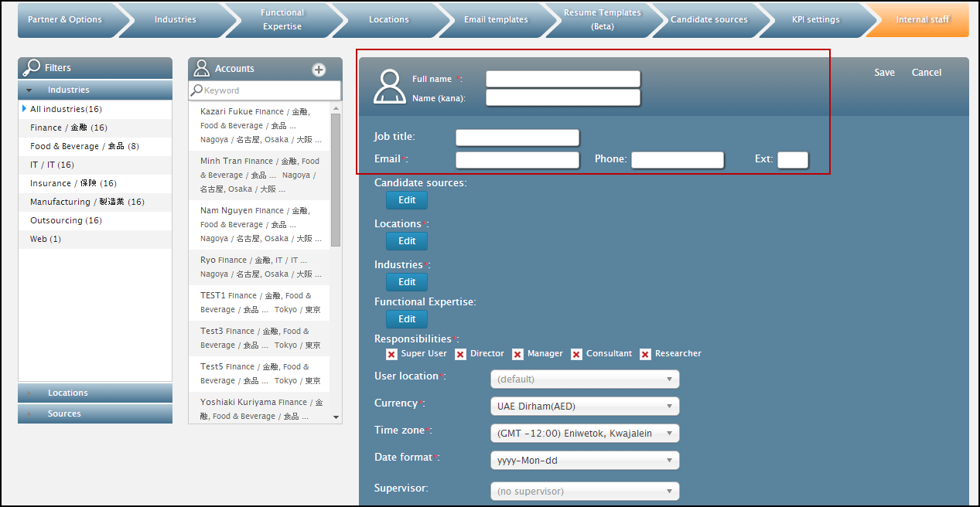This screenshot has width=980, height=507.
Task: Select the Finance / 金融 (16) filter
Action: [95, 128]
